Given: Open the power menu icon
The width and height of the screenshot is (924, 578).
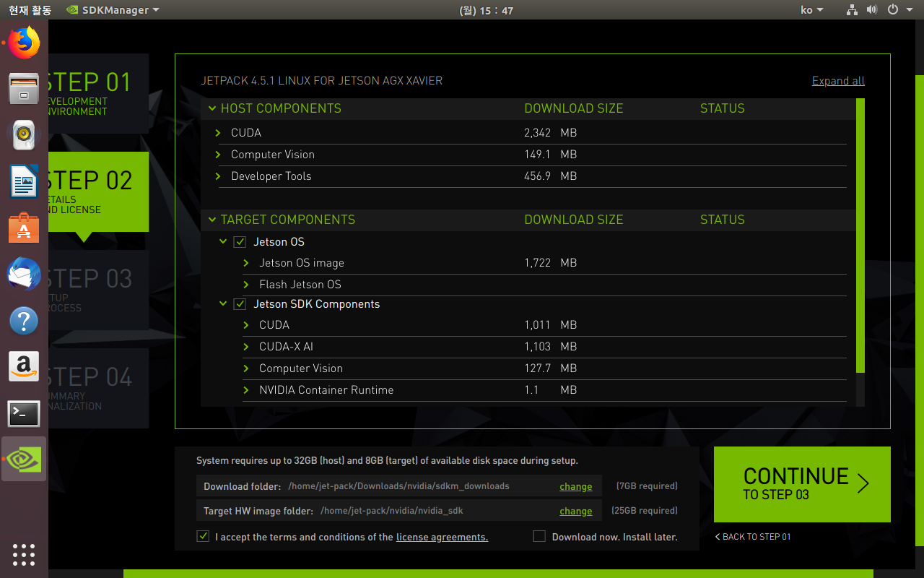Looking at the screenshot, I should [x=893, y=10].
